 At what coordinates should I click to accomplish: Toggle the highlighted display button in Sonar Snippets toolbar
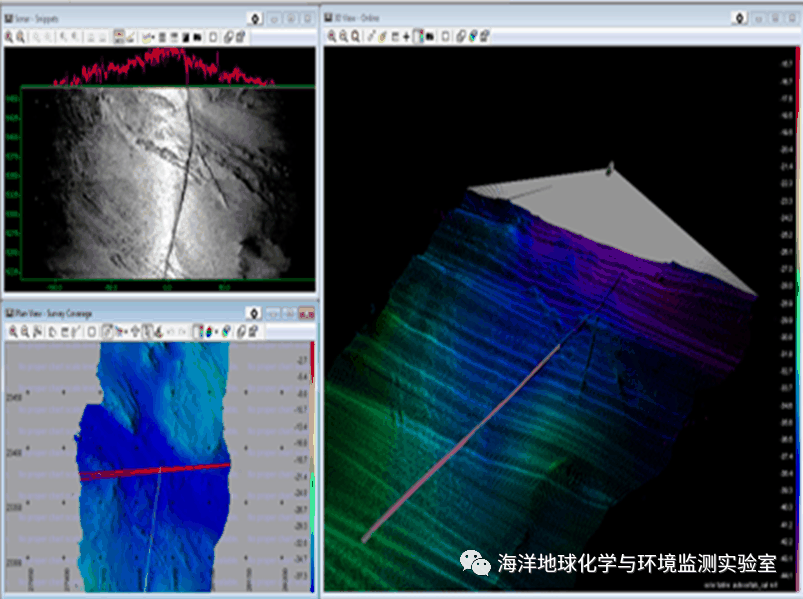click(x=119, y=36)
